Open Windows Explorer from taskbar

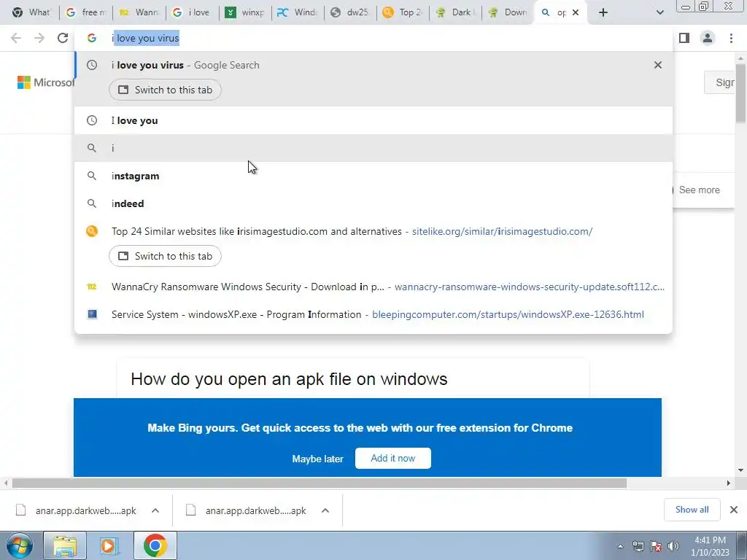tap(65, 545)
